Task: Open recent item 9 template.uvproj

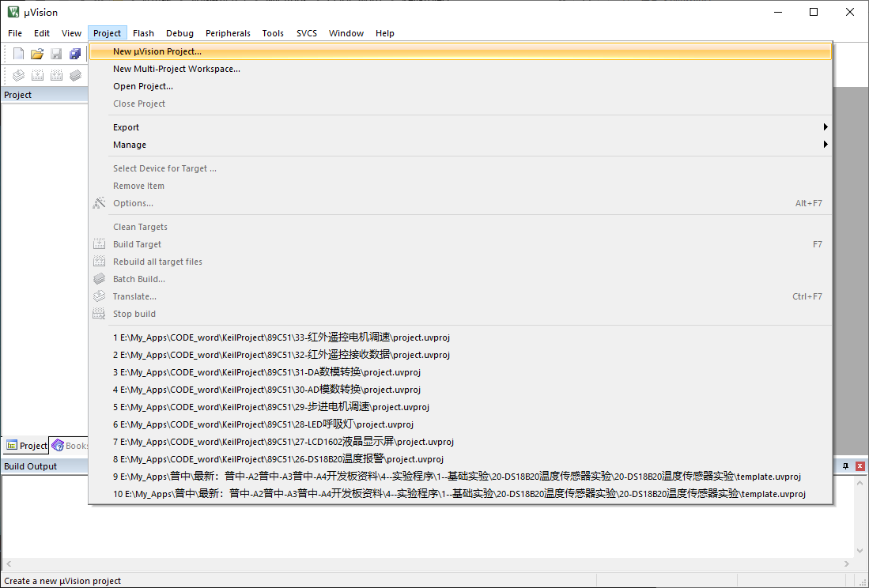Action: [x=460, y=477]
